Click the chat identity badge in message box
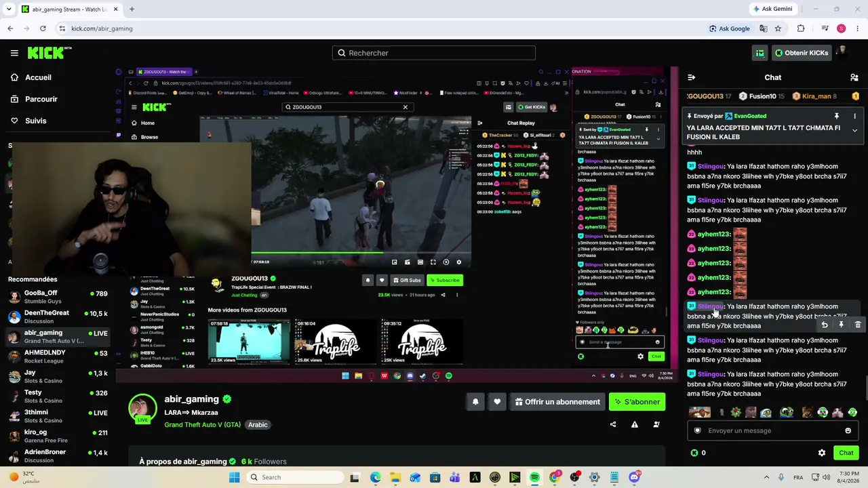The height and width of the screenshot is (488, 868). coord(698,430)
